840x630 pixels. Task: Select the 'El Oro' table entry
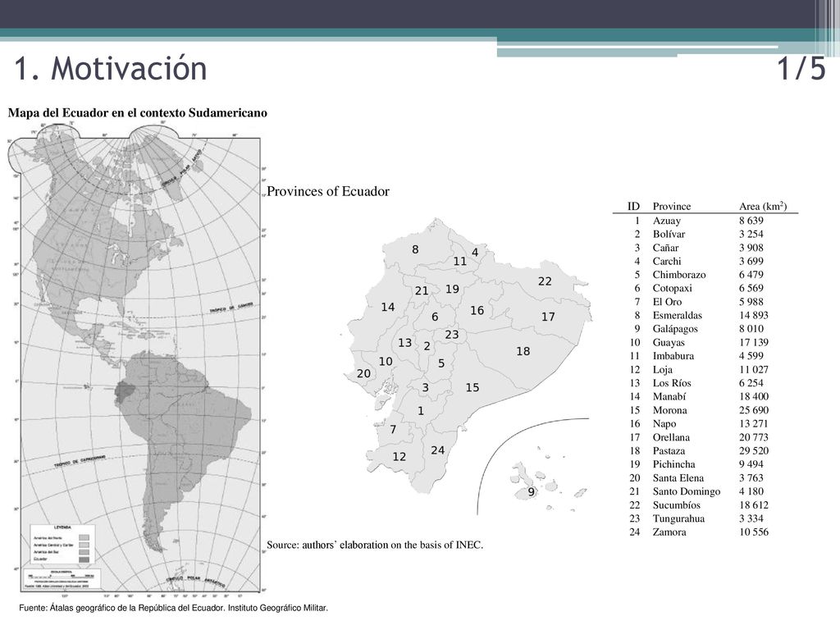coord(667,302)
